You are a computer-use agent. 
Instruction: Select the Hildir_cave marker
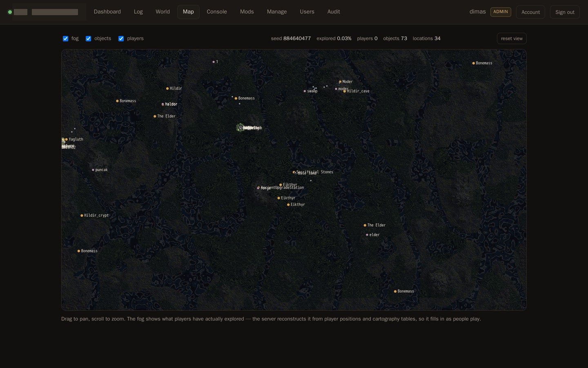[x=345, y=91]
